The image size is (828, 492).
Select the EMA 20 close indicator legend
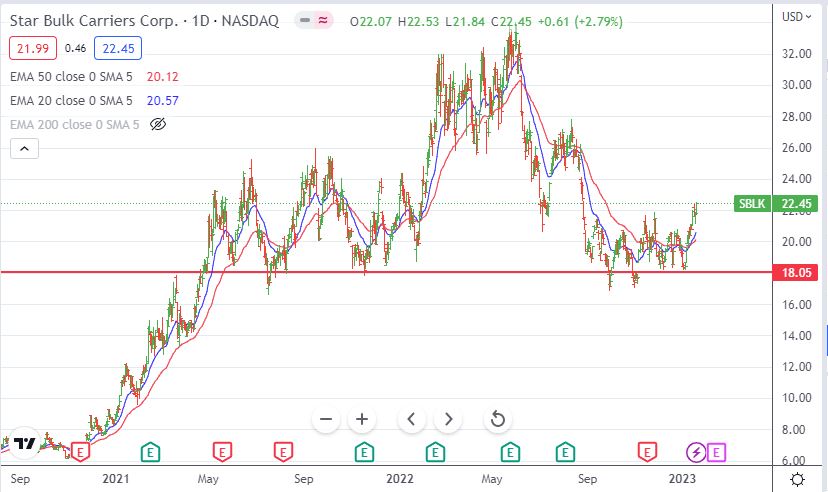click(71, 100)
